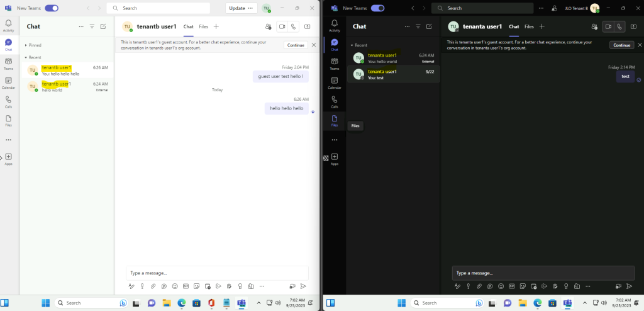Select Chat tab in tenantb user1 chat
644x311 pixels.
click(189, 26)
